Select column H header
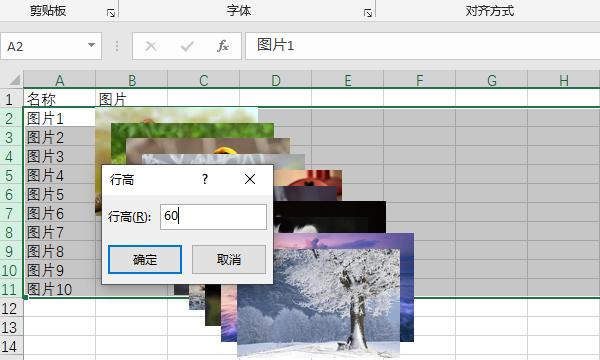600x360 pixels. [563, 80]
